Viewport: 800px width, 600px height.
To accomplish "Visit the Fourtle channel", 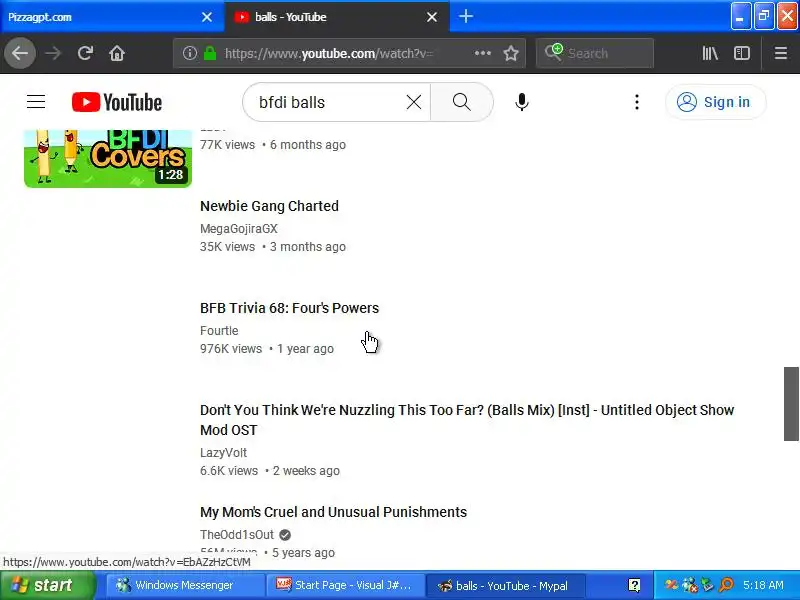I will click(x=219, y=331).
